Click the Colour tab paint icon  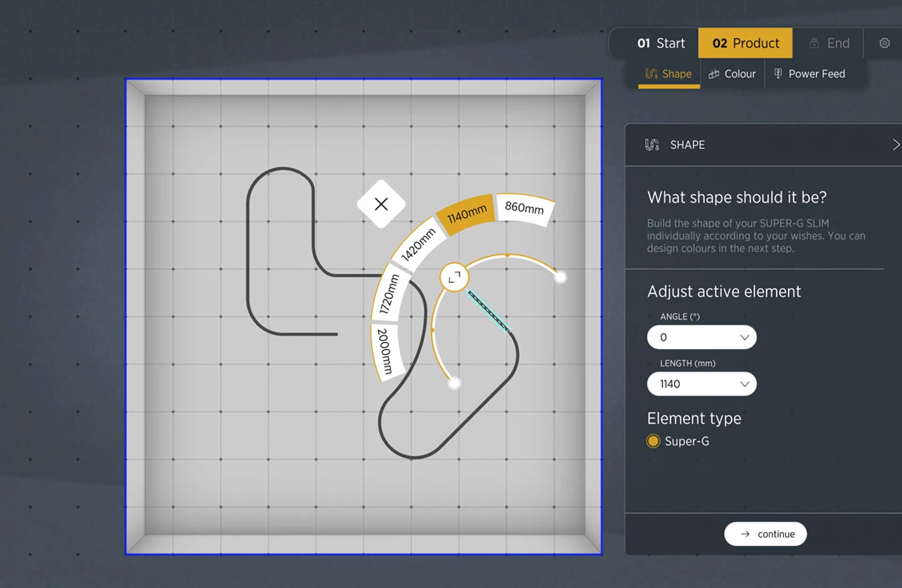(714, 74)
